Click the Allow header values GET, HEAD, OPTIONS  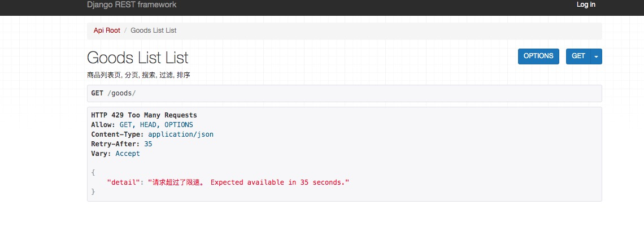156,125
